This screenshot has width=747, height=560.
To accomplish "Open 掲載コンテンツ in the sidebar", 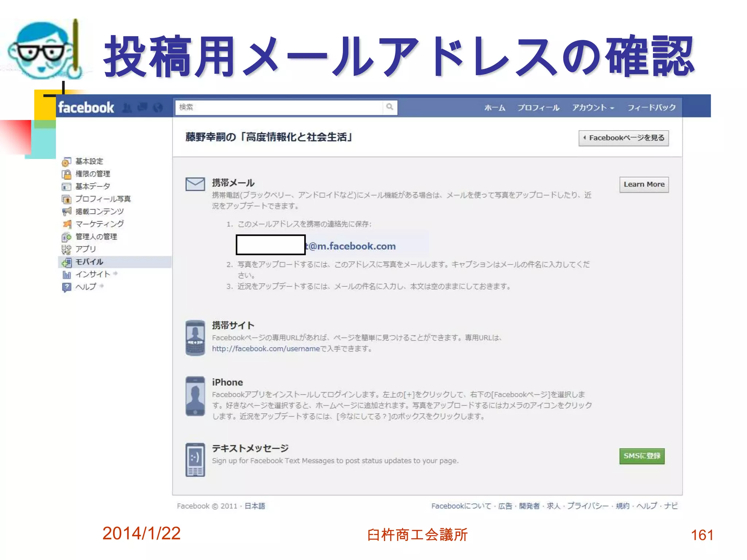I will (100, 211).
